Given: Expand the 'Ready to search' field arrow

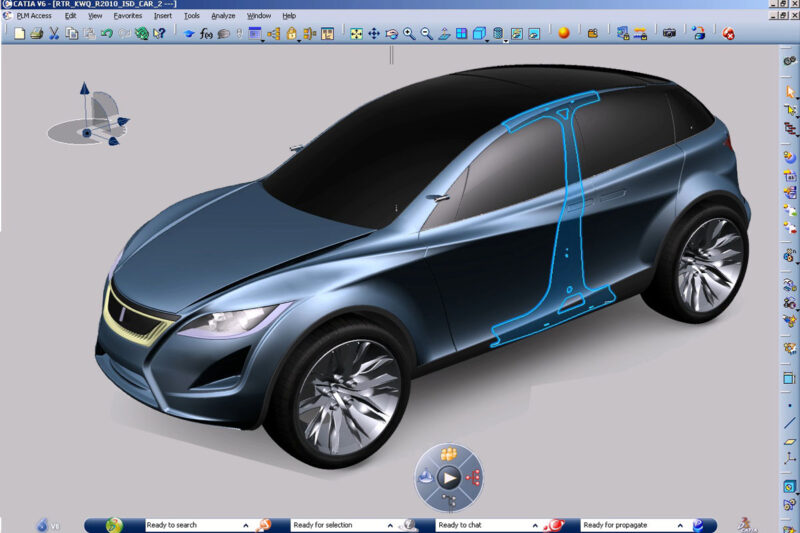Looking at the screenshot, I should pyautogui.click(x=246, y=525).
